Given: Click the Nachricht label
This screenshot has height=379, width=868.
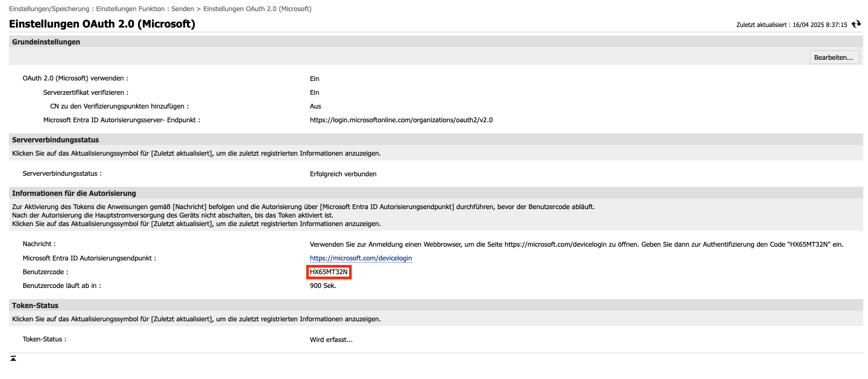Looking at the screenshot, I should point(39,244).
